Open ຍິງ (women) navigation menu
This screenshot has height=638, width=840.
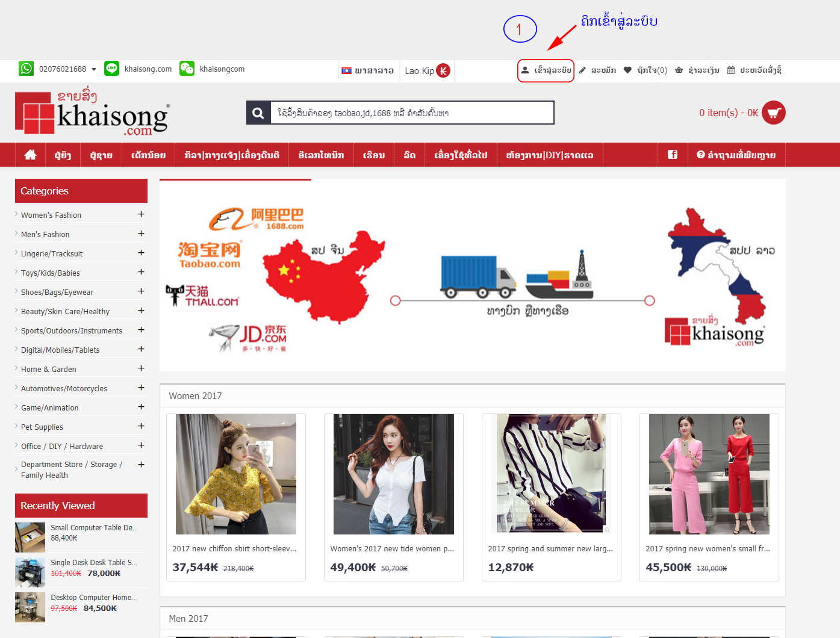(x=63, y=155)
